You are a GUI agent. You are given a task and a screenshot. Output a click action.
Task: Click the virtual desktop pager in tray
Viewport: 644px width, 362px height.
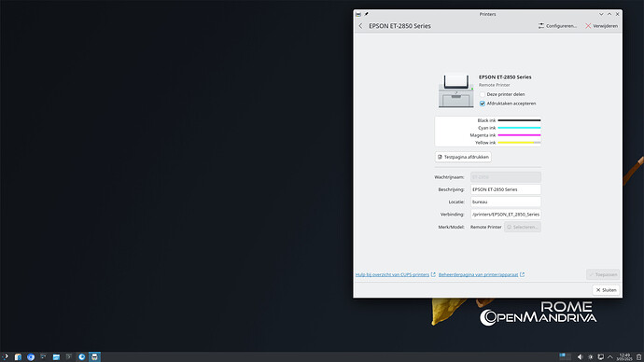click(x=566, y=356)
